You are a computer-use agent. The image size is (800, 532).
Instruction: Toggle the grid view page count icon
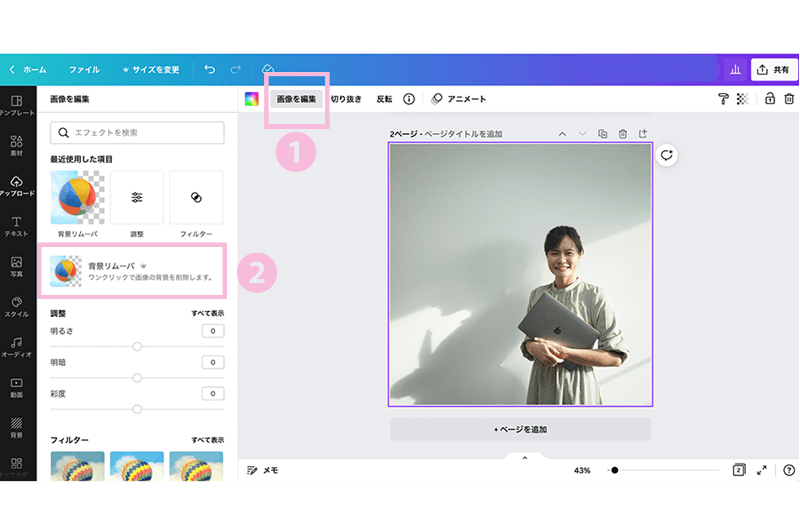pyautogui.click(x=739, y=470)
